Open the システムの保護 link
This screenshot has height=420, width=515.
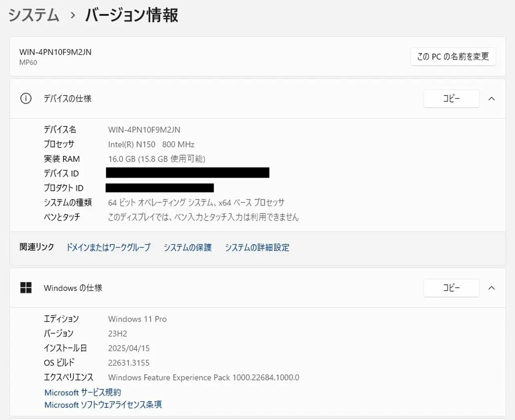pyautogui.click(x=187, y=247)
